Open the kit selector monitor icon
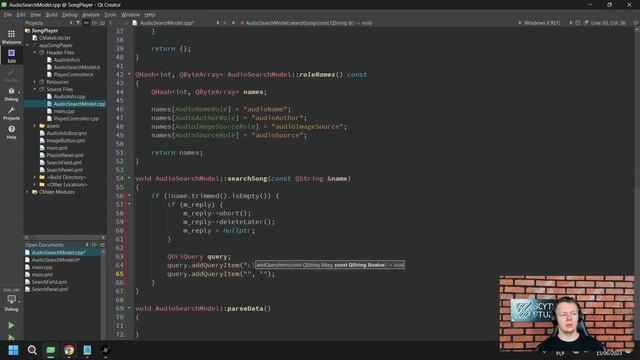This screenshot has height=360, width=640. (x=11, y=299)
